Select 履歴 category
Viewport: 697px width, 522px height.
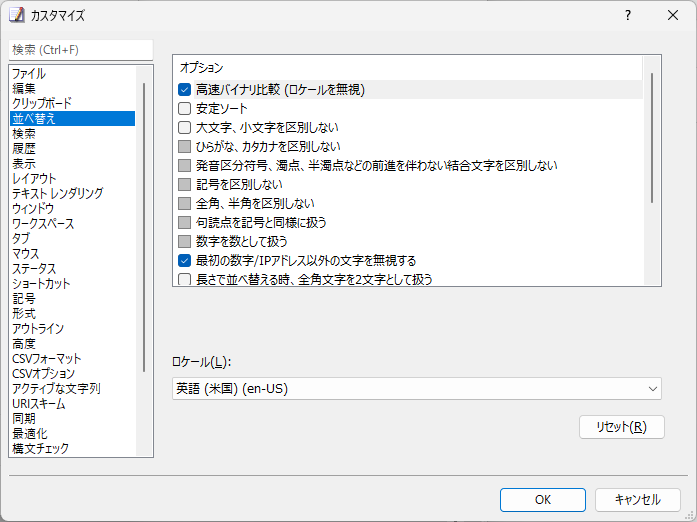72,149
